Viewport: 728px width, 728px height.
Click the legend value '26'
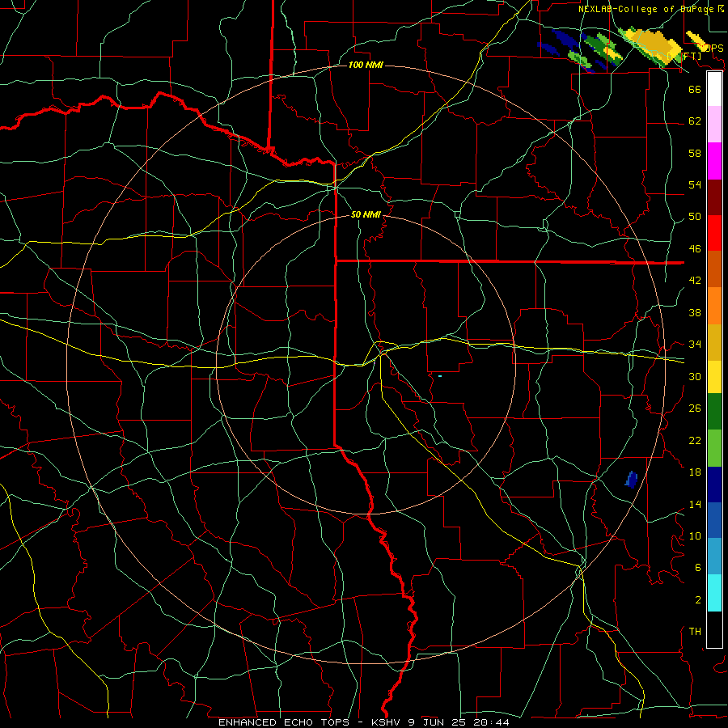click(x=695, y=408)
